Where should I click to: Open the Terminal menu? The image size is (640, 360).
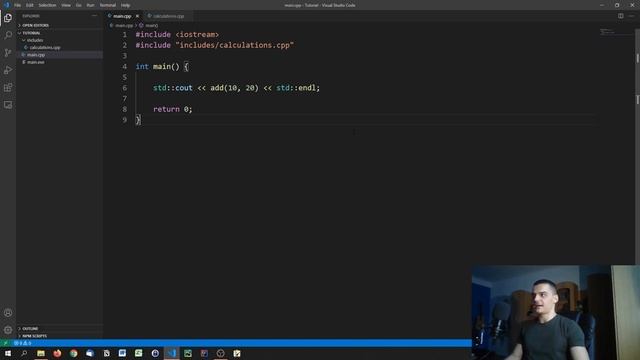pos(108,5)
